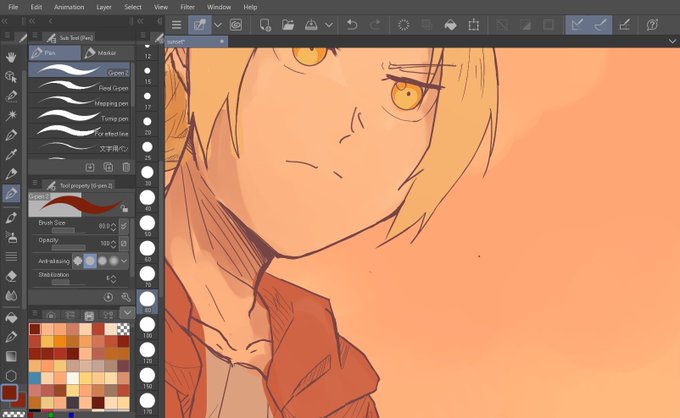Viewport: 680px width, 418px height.
Task: Collapse the tool palette dock arrows
Action: point(5,21)
